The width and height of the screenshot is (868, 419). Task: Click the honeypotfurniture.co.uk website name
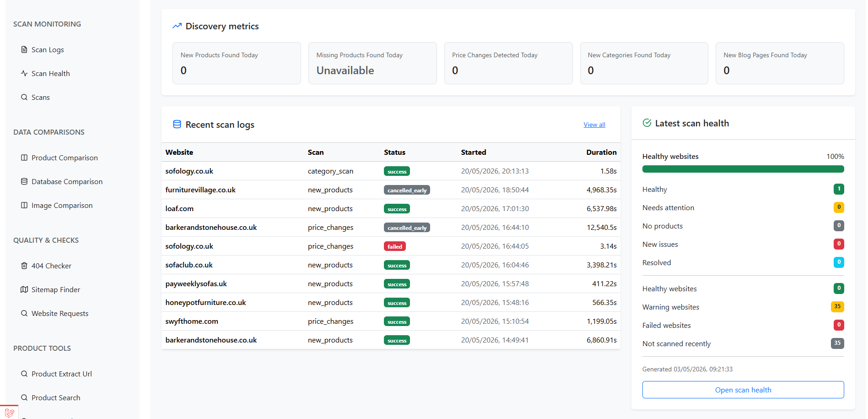pos(205,302)
